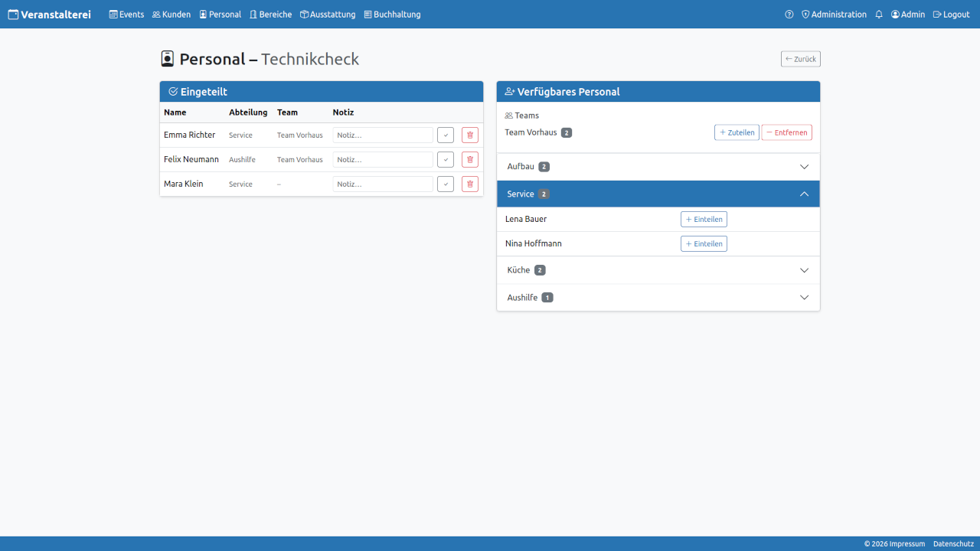Expand the Aushilfe section

click(658, 298)
